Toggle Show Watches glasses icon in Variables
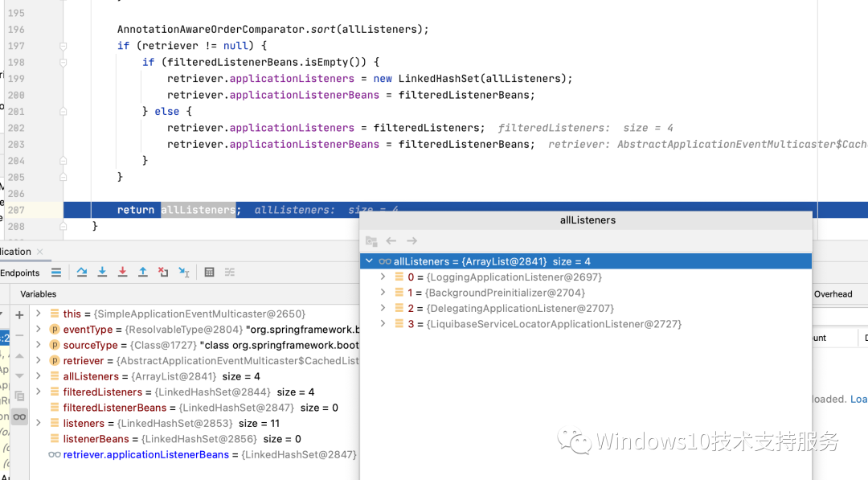The height and width of the screenshot is (480, 868). [x=19, y=417]
